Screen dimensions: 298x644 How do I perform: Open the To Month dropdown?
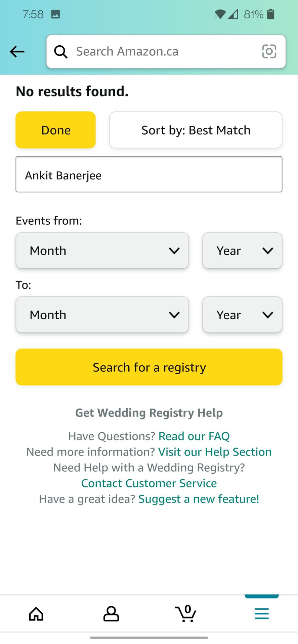point(102,315)
